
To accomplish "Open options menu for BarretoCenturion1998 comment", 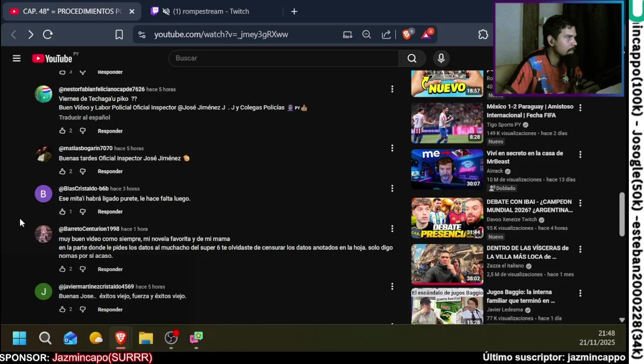I will click(x=392, y=229).
